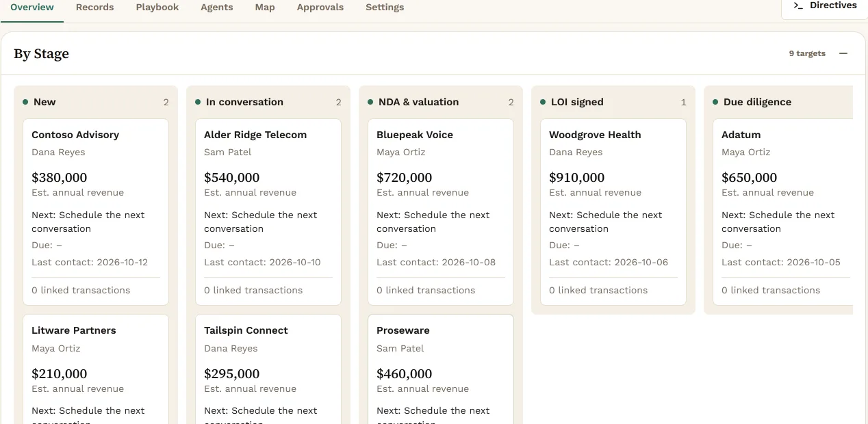Image resolution: width=868 pixels, height=424 pixels.
Task: Open the Adatum card
Action: [783, 212]
